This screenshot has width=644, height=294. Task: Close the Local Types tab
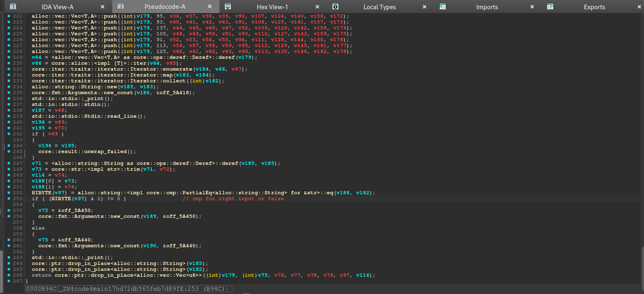point(425,7)
